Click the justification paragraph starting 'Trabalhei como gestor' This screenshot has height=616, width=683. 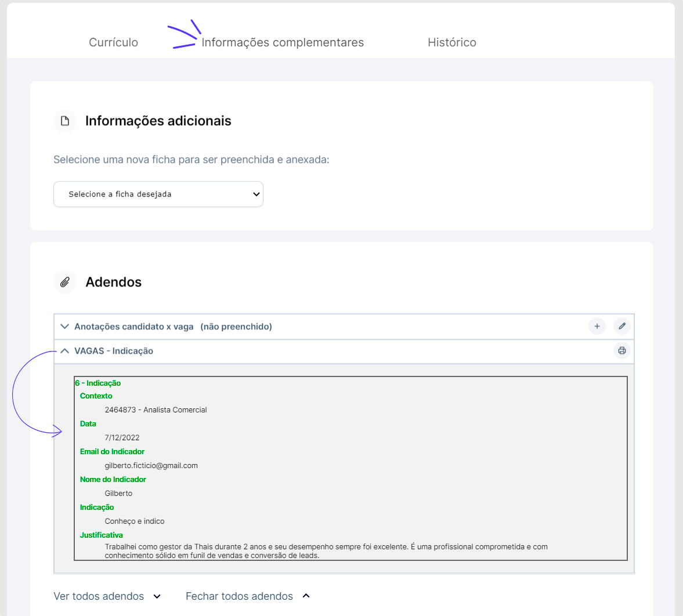click(x=326, y=550)
